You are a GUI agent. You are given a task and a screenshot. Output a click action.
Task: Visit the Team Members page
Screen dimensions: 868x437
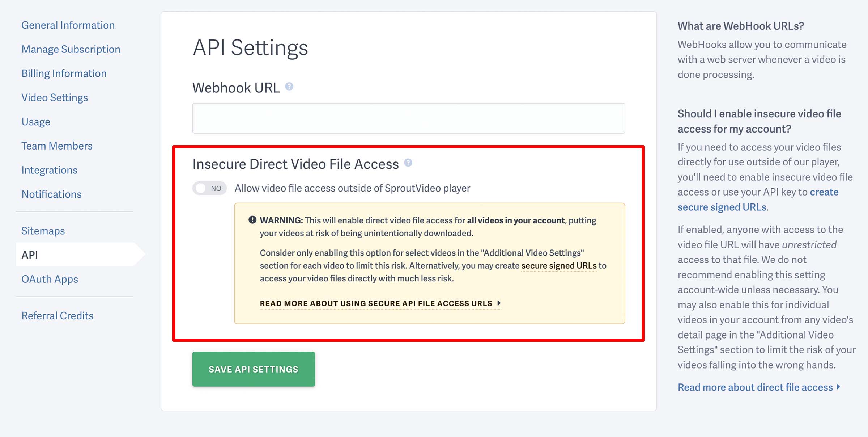(x=57, y=146)
